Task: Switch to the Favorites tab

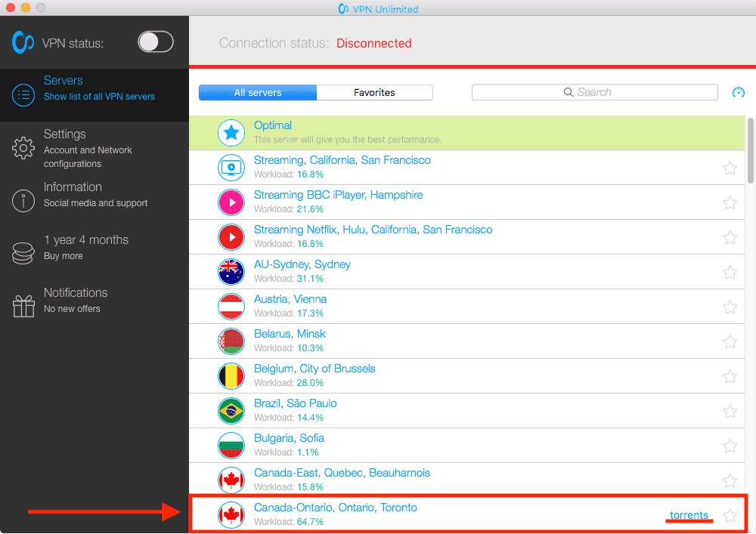Action: coord(375,92)
